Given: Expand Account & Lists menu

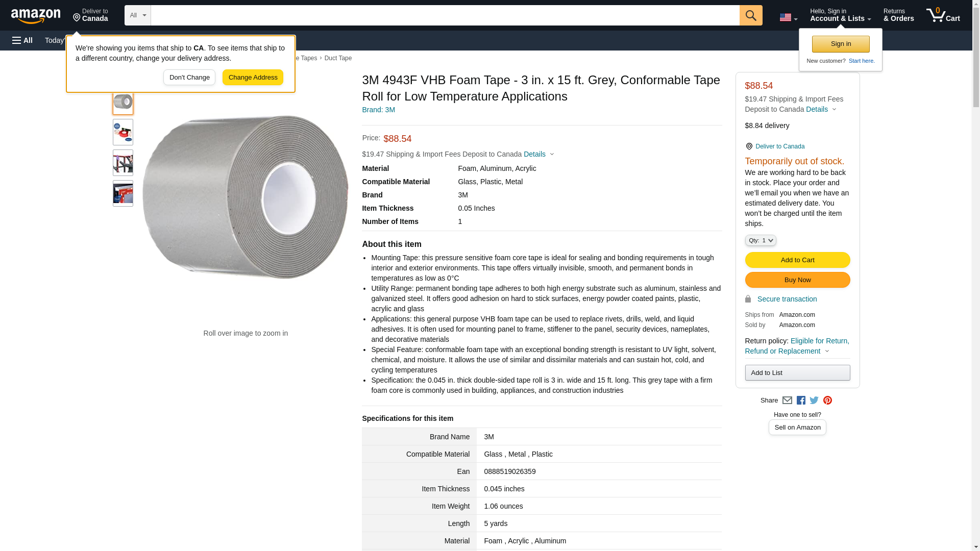Looking at the screenshot, I should tap(840, 15).
